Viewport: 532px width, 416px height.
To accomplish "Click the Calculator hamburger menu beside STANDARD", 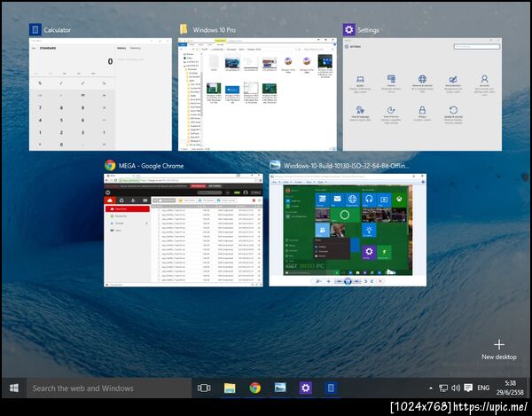I will click(34, 48).
